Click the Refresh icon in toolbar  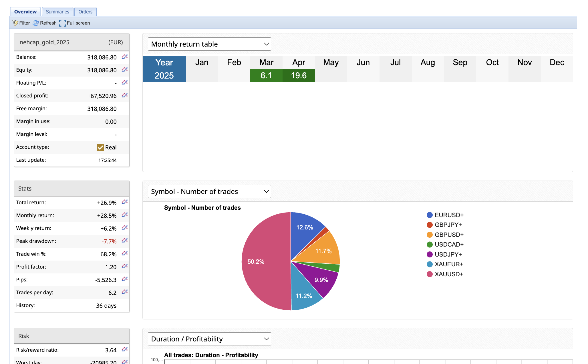(36, 23)
